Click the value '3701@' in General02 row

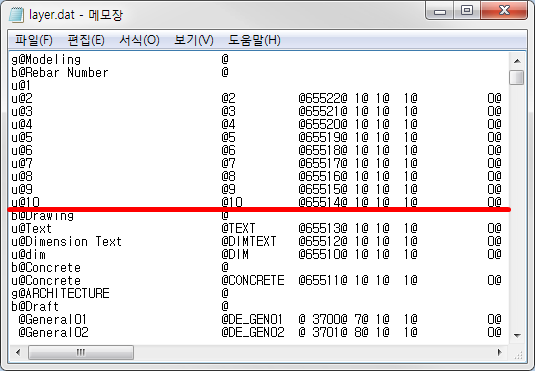330,333
